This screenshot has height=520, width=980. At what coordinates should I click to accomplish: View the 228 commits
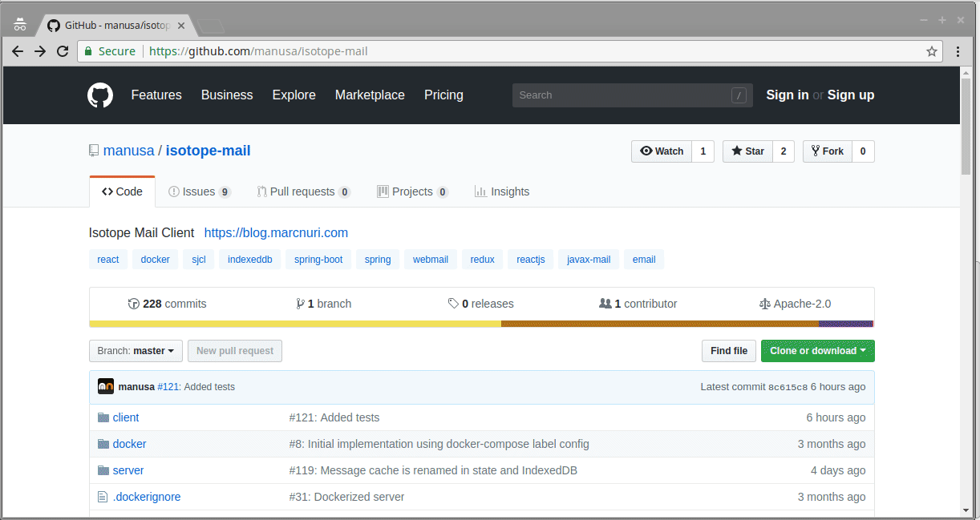point(168,304)
